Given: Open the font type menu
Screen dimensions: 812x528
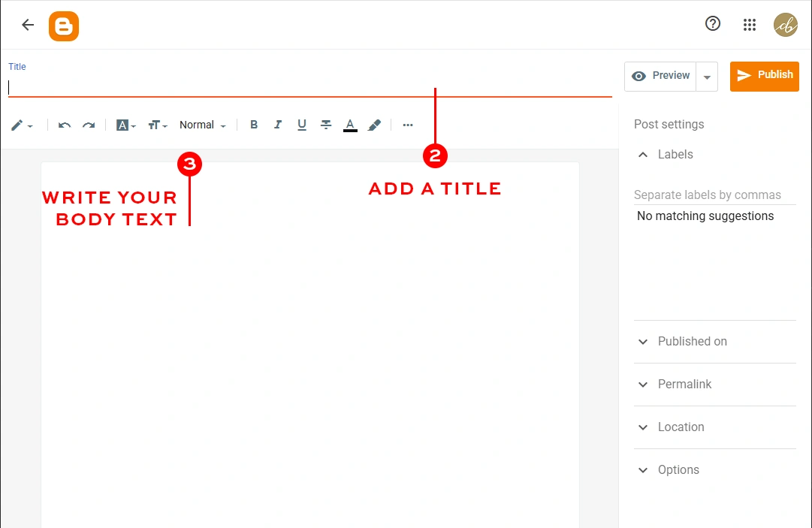Looking at the screenshot, I should (126, 125).
